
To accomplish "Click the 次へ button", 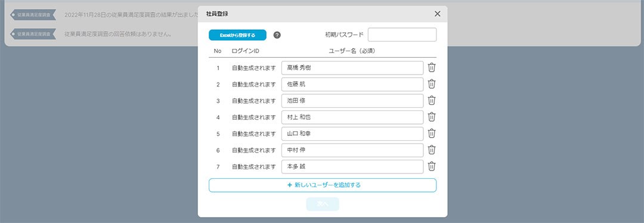I will click(x=323, y=204).
